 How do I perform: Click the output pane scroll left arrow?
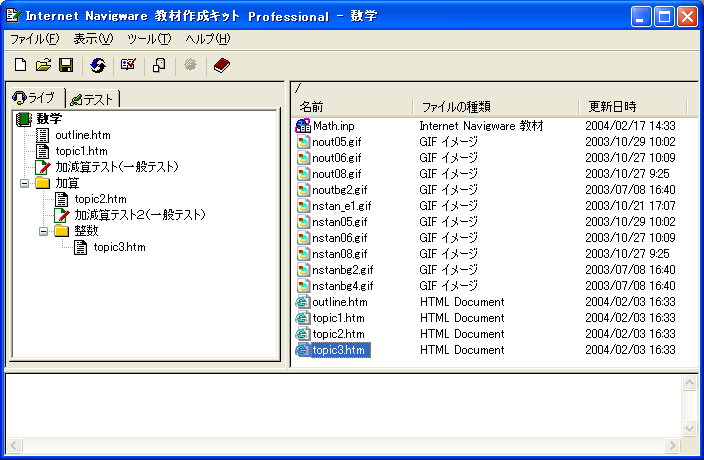tap(13, 445)
